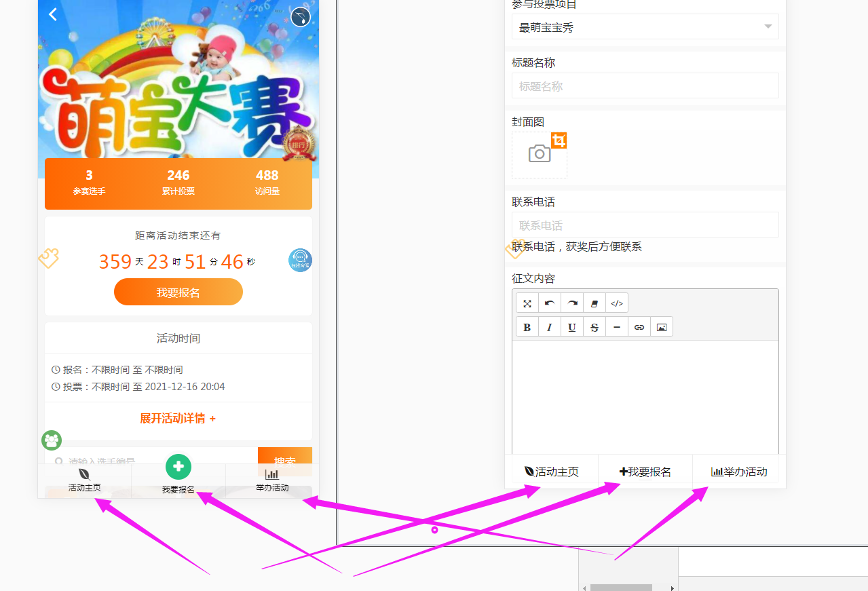
Task: Toggle bold formatting in editor
Action: point(527,327)
